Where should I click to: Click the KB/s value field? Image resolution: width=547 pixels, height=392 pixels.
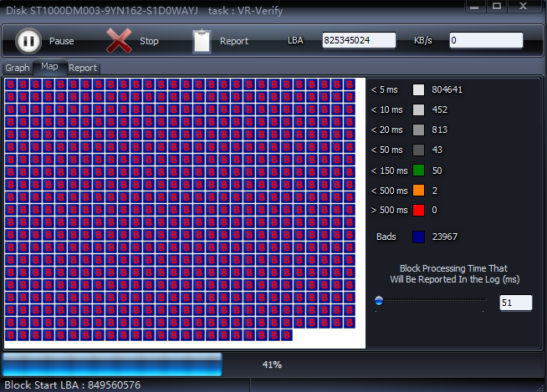[485, 40]
